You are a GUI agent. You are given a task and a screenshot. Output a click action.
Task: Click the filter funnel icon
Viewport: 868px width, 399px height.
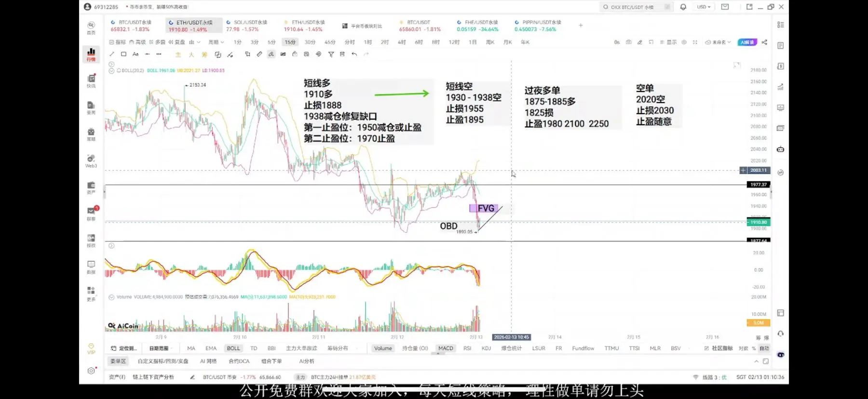[x=331, y=54]
